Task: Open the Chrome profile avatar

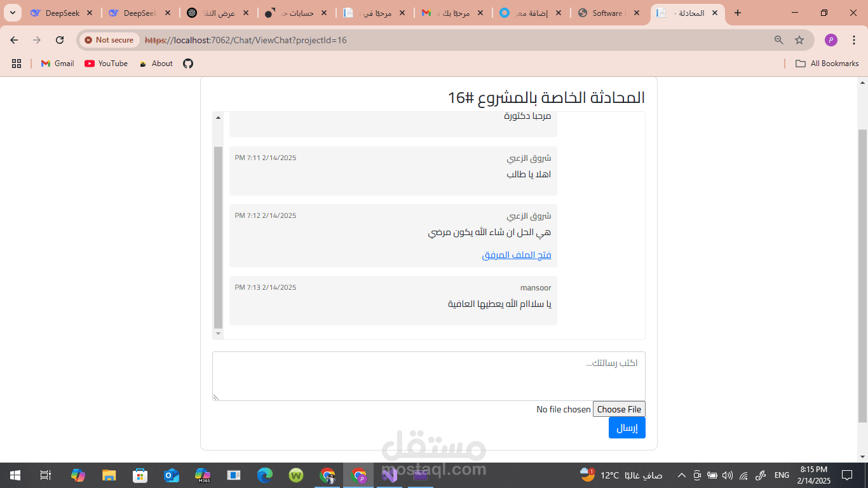Action: pos(831,40)
